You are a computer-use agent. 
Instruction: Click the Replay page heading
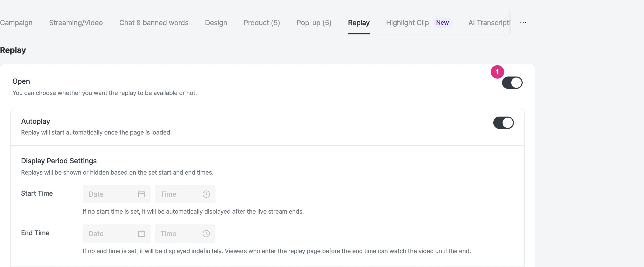pos(13,50)
